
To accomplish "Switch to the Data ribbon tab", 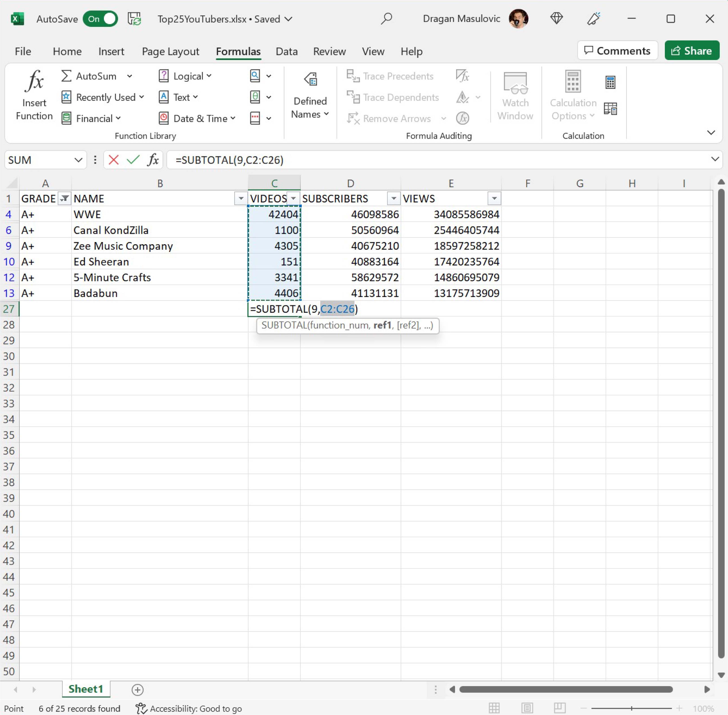I will tap(286, 52).
